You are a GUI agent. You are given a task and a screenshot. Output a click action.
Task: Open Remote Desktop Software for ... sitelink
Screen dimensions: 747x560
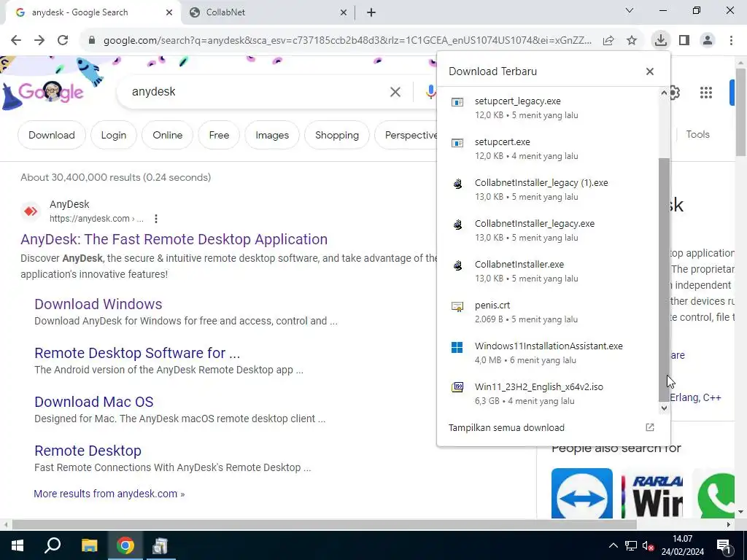pos(137,354)
